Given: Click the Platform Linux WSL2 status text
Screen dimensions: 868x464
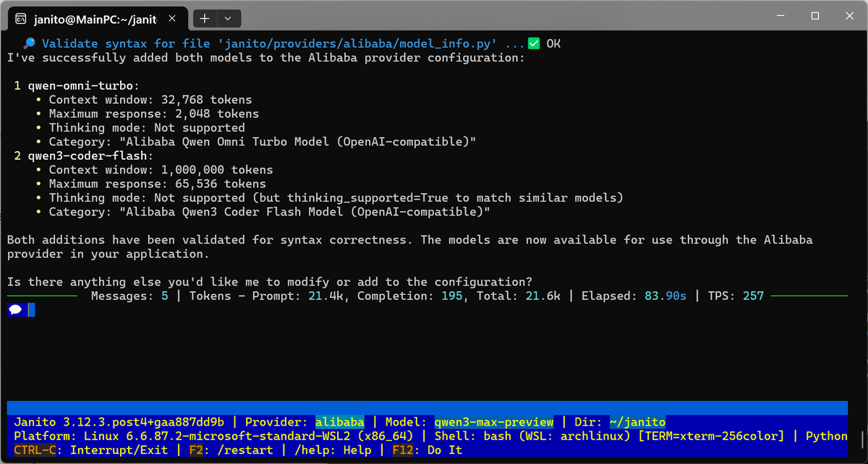Looking at the screenshot, I should 213,436.
